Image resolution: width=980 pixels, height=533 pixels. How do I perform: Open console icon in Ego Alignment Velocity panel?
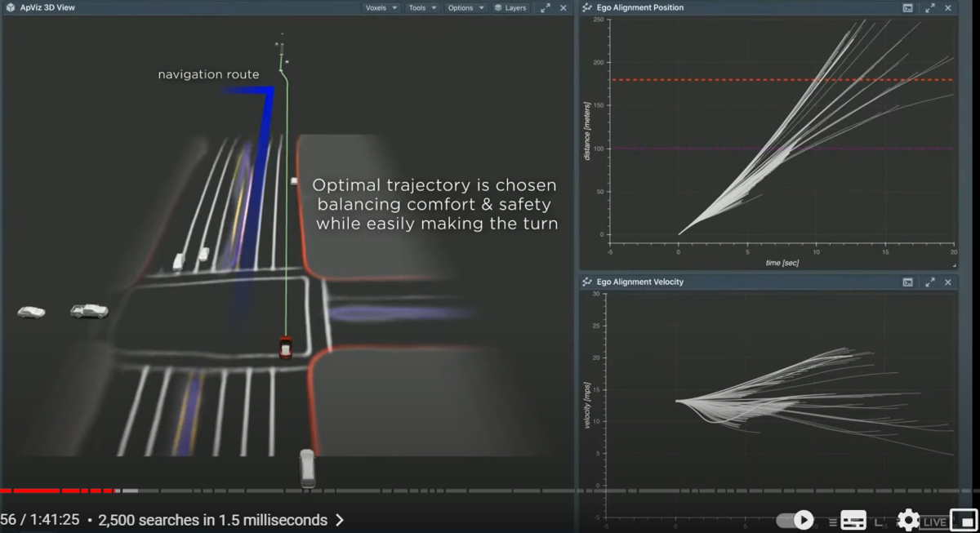908,282
